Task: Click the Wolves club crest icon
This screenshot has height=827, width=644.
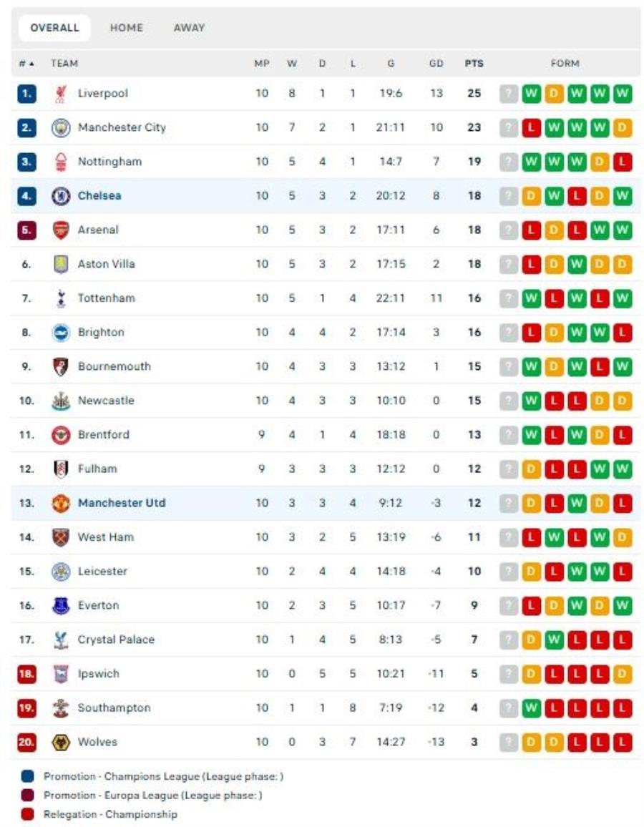Action: point(61,742)
